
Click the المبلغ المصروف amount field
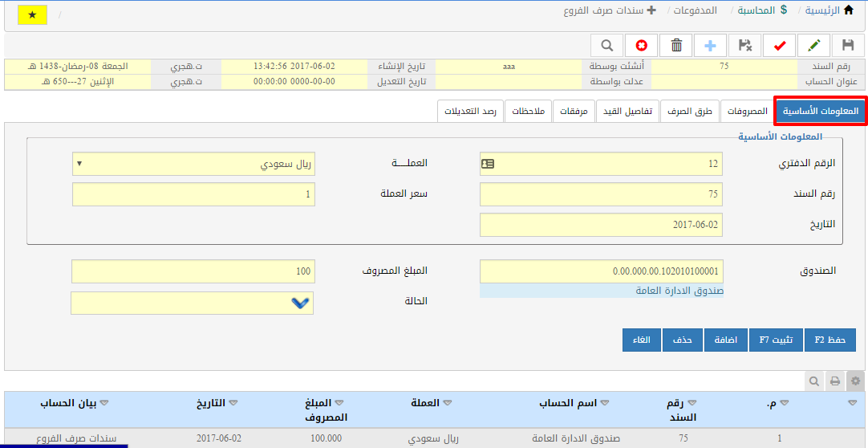(x=193, y=271)
